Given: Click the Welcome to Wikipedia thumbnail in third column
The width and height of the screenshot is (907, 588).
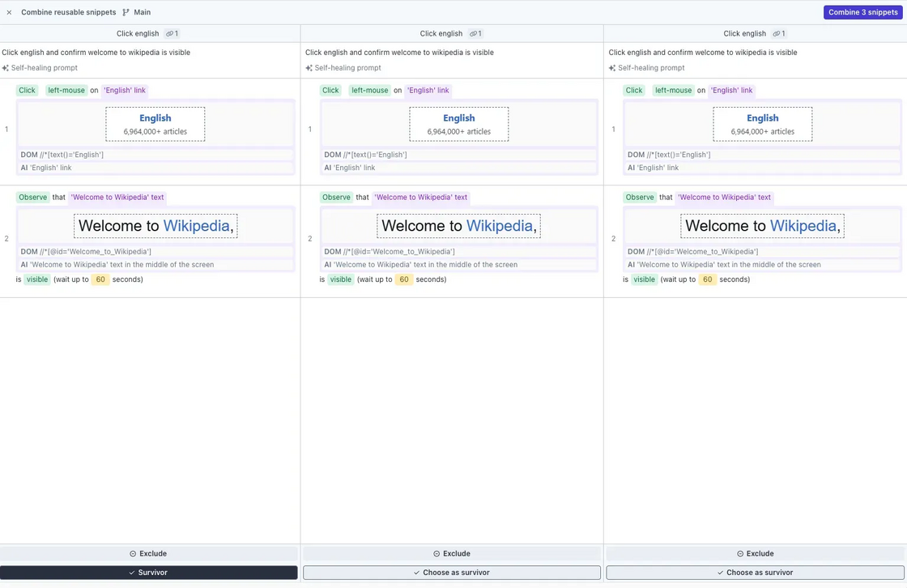Looking at the screenshot, I should [762, 226].
